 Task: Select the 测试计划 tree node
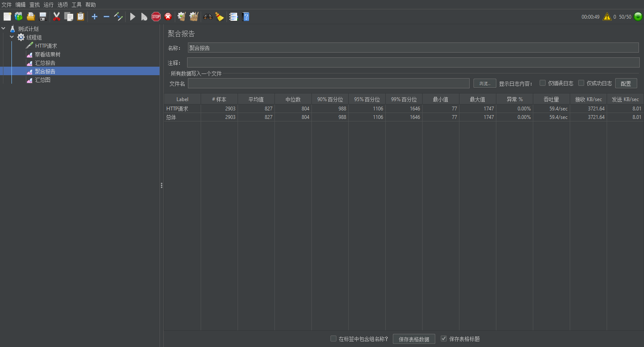click(x=28, y=29)
